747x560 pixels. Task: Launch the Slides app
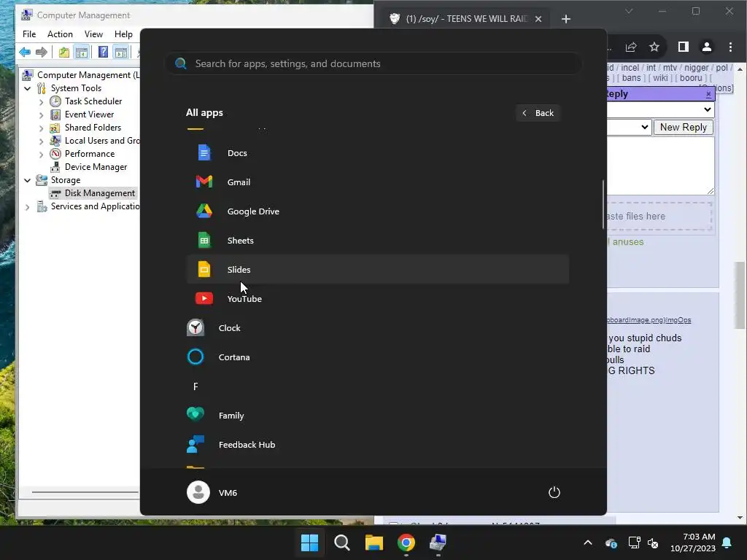tap(378, 270)
